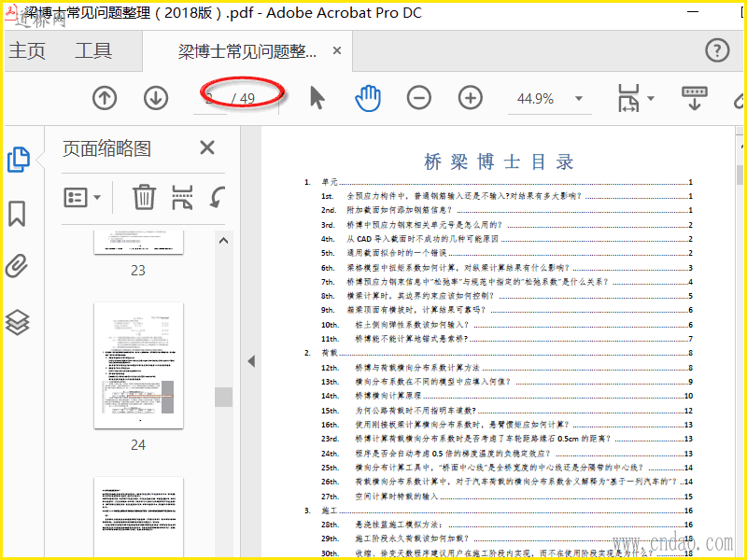The width and height of the screenshot is (747, 560).
Task: Delete selected pages with trash icon
Action: coord(144,197)
